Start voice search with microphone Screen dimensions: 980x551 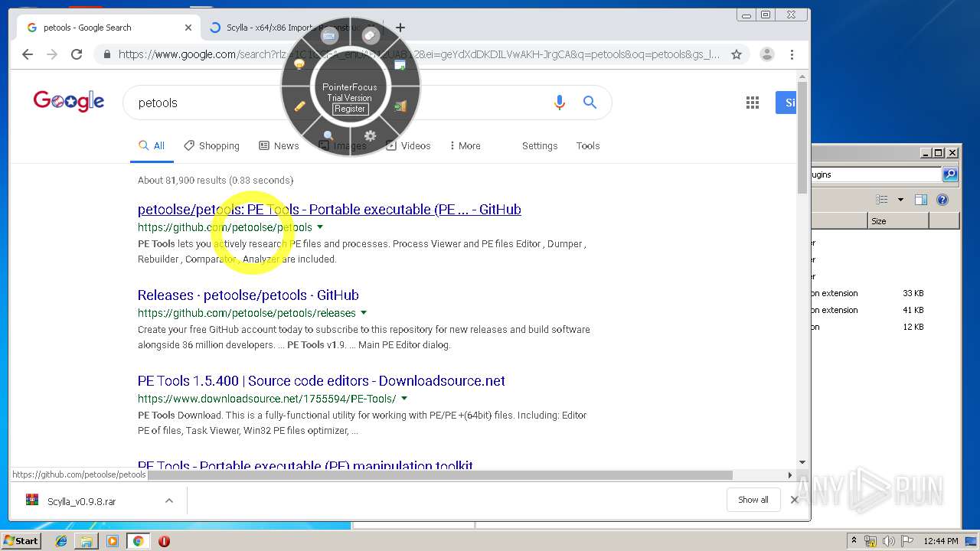click(x=560, y=103)
